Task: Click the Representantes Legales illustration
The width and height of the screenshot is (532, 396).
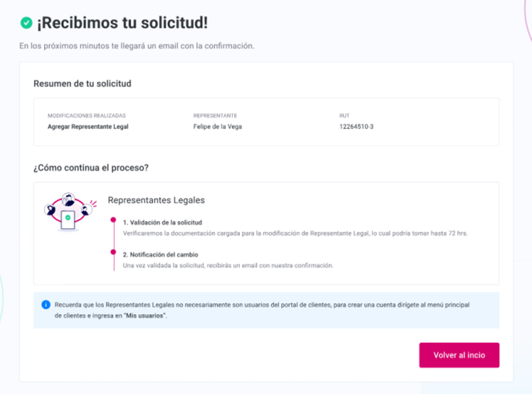Action: tap(69, 212)
